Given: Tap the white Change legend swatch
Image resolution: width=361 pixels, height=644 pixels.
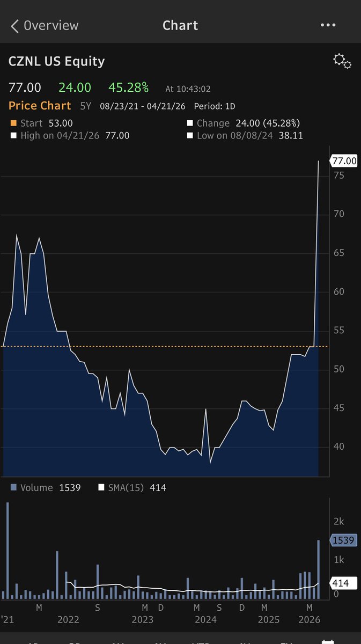Looking at the screenshot, I should click(190, 123).
